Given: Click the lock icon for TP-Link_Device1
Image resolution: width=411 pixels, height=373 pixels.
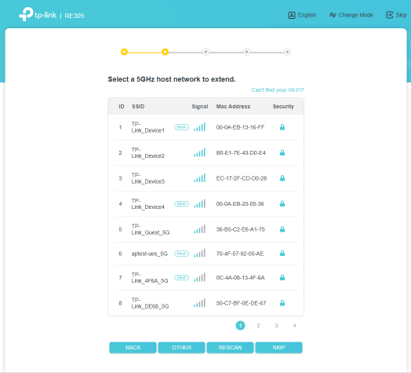Looking at the screenshot, I should coord(282,127).
